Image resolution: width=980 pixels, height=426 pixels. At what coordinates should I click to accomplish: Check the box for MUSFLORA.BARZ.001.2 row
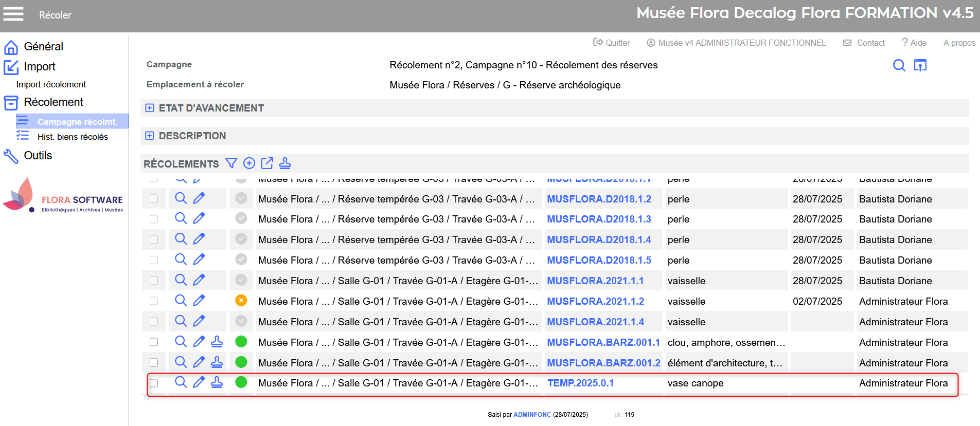tap(154, 362)
